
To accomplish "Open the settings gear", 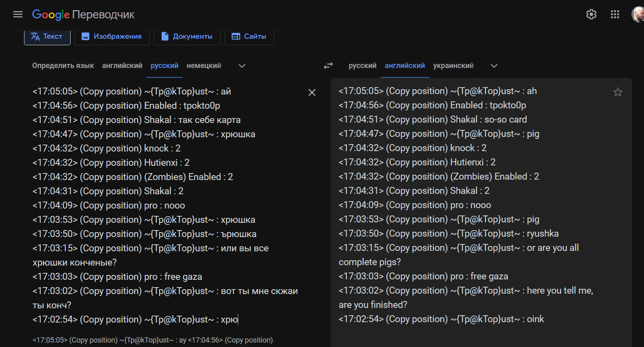I will point(591,15).
